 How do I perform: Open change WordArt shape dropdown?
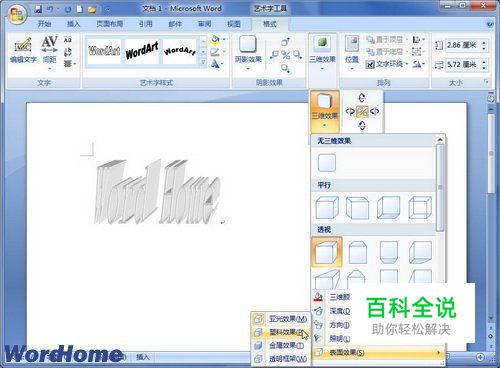click(217, 64)
